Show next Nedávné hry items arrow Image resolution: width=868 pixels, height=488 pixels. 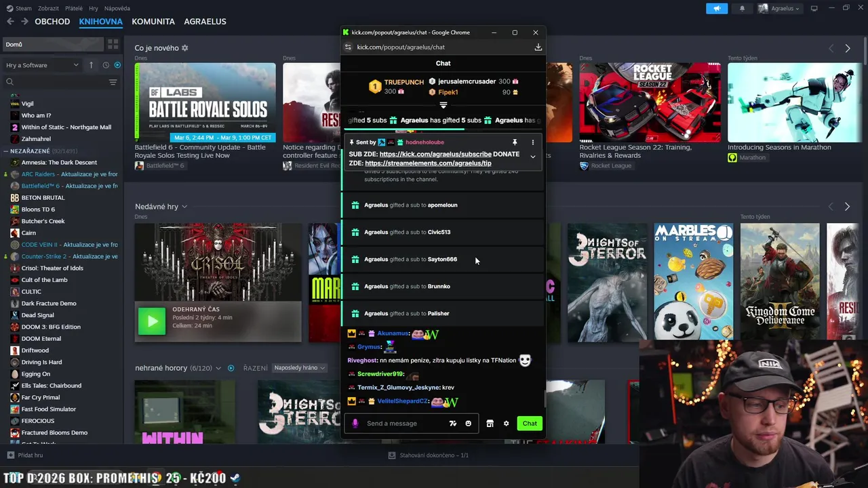tap(847, 207)
